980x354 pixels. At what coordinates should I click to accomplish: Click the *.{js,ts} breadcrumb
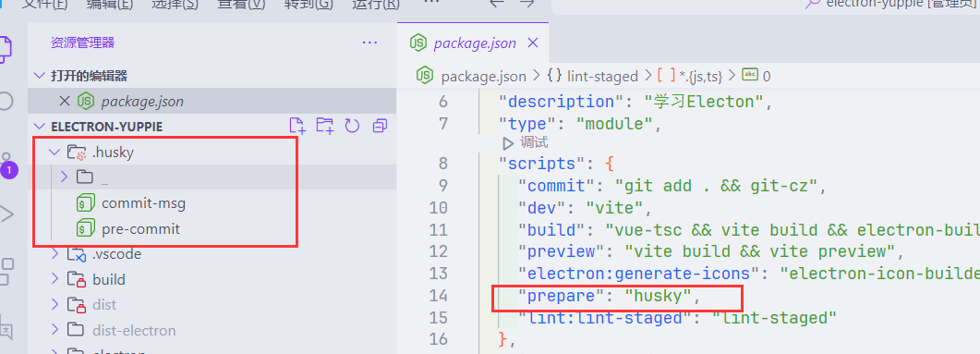[700, 77]
